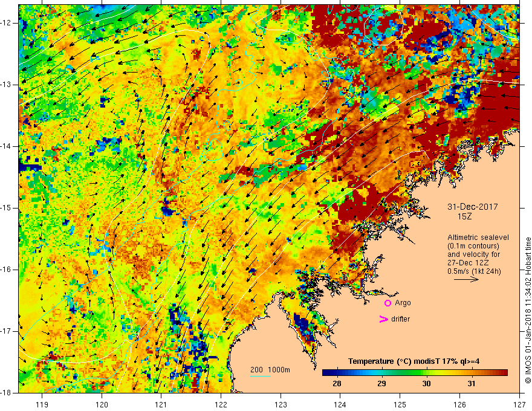Click the latitude axis label -16
The image size is (532, 411).
tap(6, 270)
